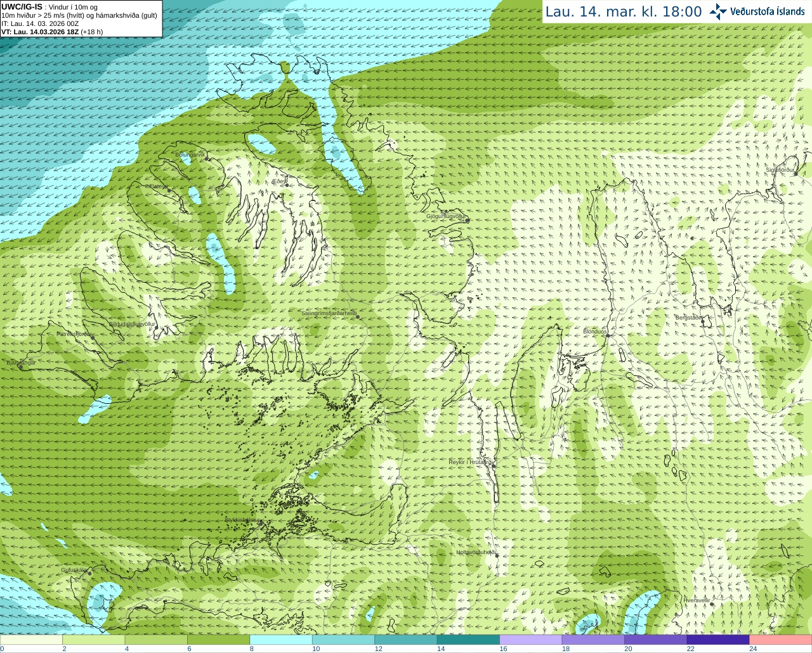Click the legend value '16'
This screenshot has width=812, height=653.
[x=503, y=649]
